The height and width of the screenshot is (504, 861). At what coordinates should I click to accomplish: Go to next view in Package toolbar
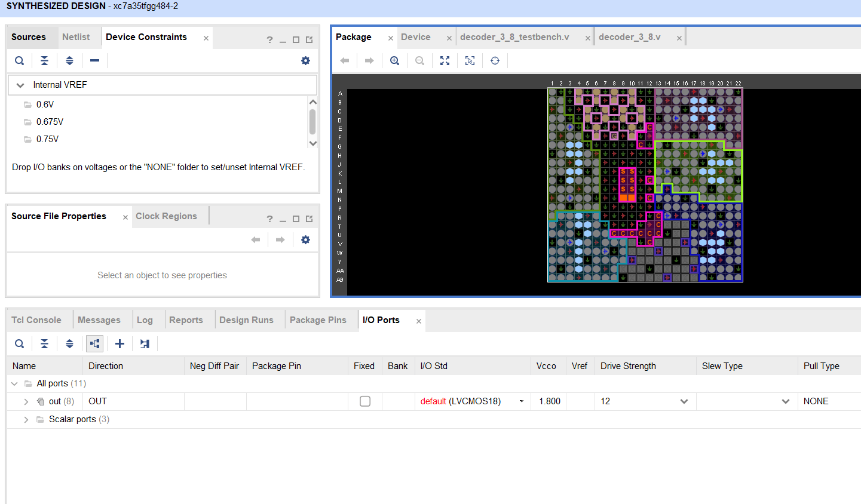(369, 60)
